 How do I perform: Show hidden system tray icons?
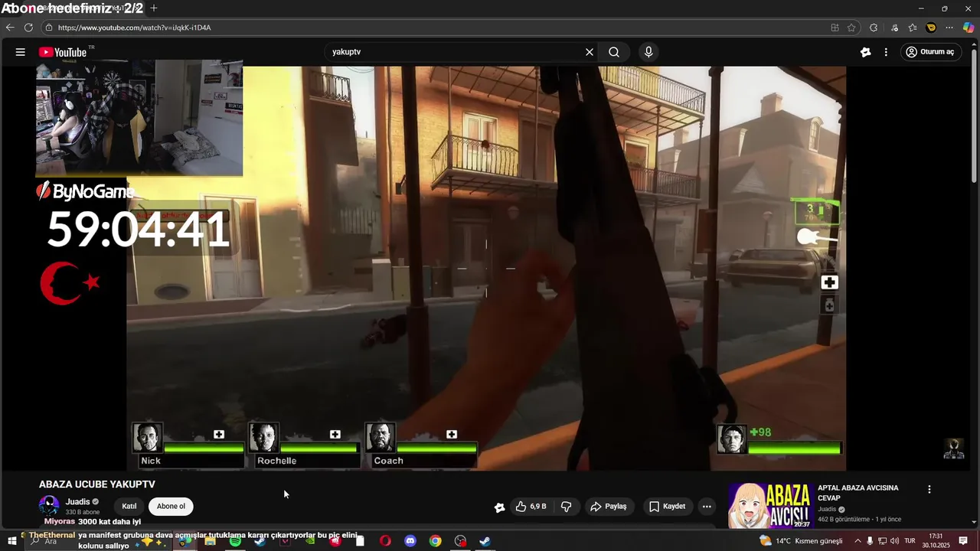click(857, 541)
